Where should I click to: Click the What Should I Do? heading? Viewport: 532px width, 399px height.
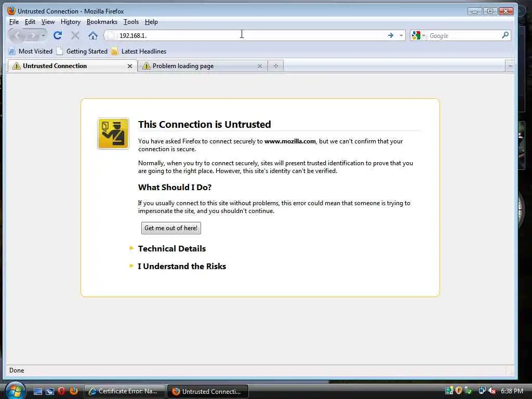[x=175, y=187]
